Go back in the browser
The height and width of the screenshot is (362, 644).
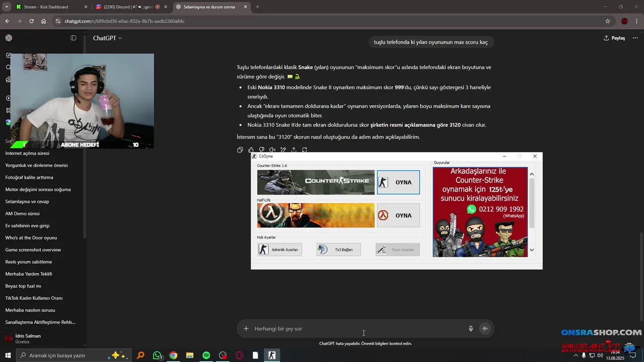pyautogui.click(x=7, y=21)
